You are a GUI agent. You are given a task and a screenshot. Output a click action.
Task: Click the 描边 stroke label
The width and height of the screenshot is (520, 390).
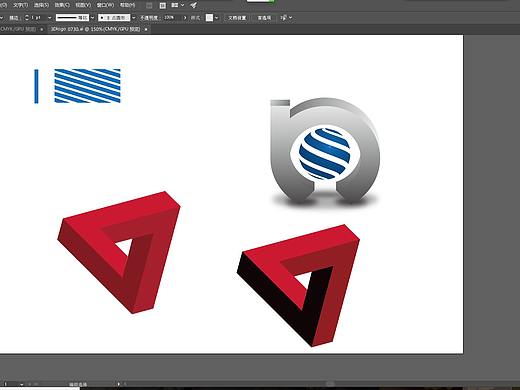tap(13, 18)
